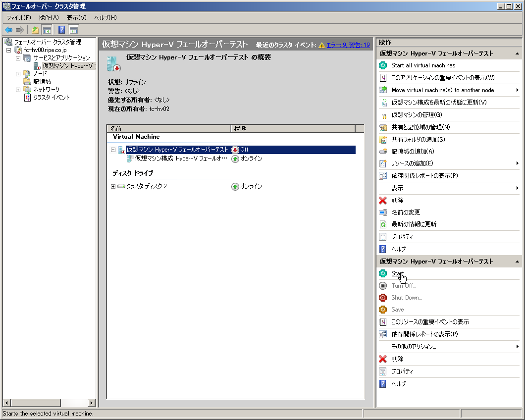Expand the ネットワーク tree node

(x=18, y=90)
